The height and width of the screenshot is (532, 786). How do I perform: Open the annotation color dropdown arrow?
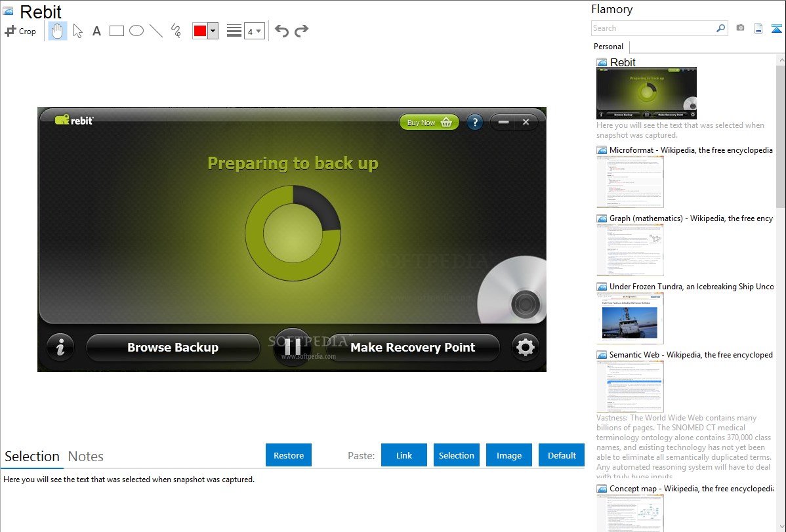[x=213, y=31]
